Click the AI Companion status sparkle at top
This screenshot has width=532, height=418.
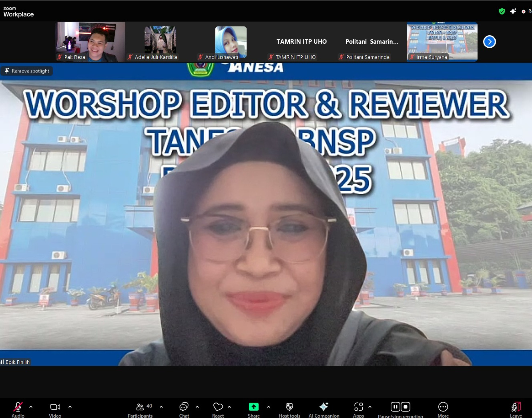(513, 11)
